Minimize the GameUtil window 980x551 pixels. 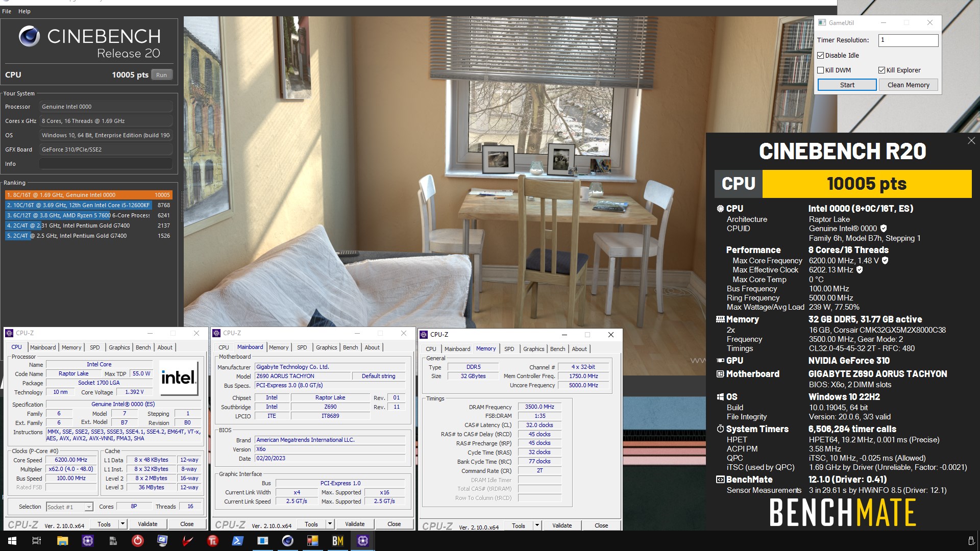[x=883, y=22]
